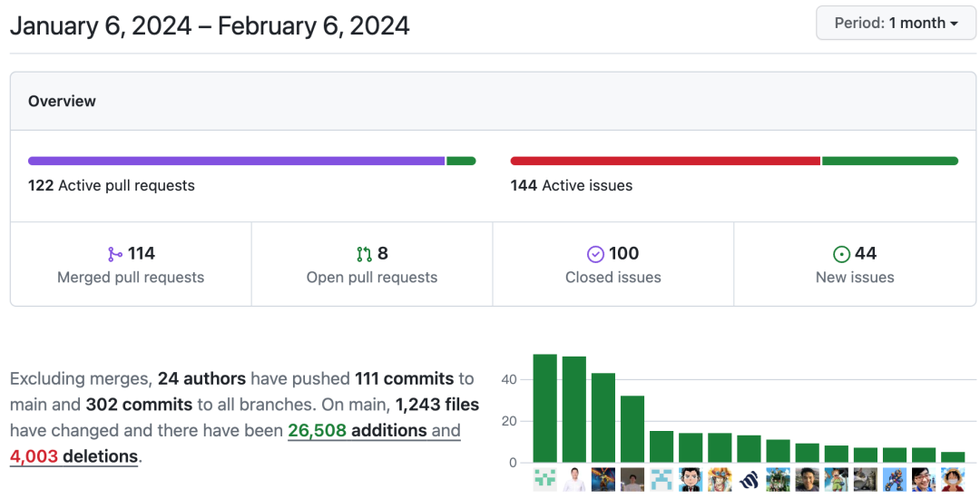Click the first contributor's green pixel avatar
The image size is (980, 499).
(x=544, y=480)
